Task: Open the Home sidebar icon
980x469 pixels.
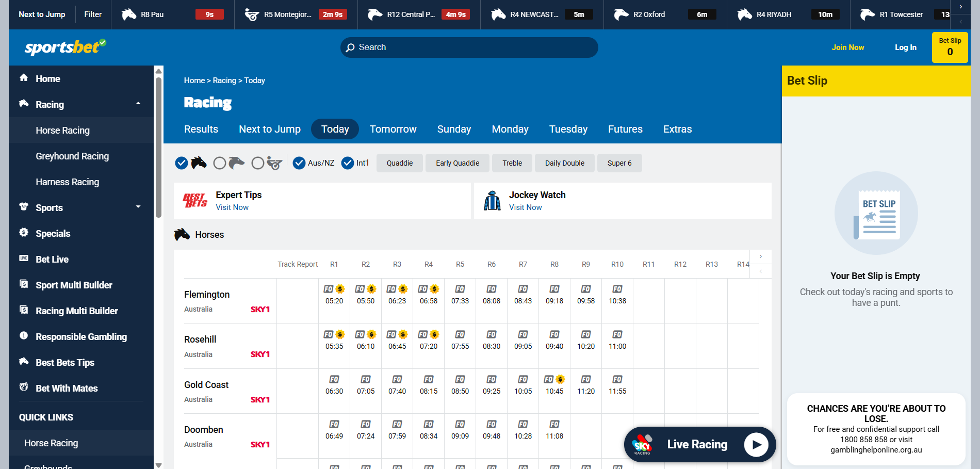Action: [24, 78]
